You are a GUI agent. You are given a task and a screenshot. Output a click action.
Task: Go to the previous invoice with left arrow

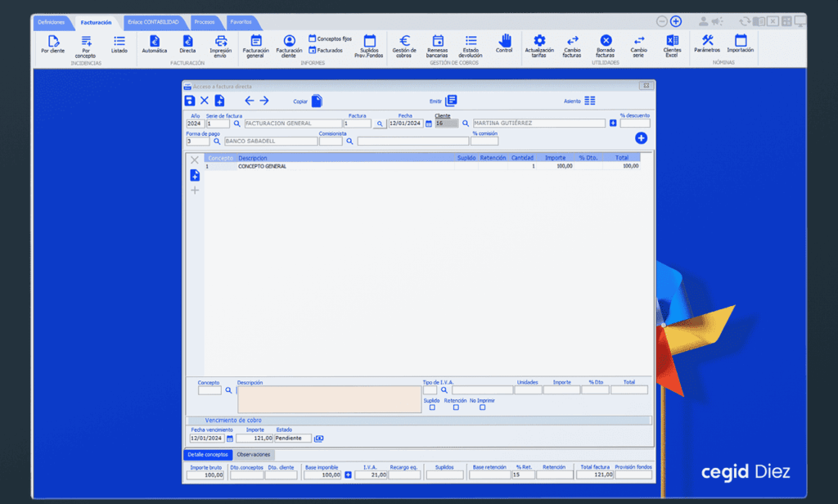pyautogui.click(x=249, y=101)
